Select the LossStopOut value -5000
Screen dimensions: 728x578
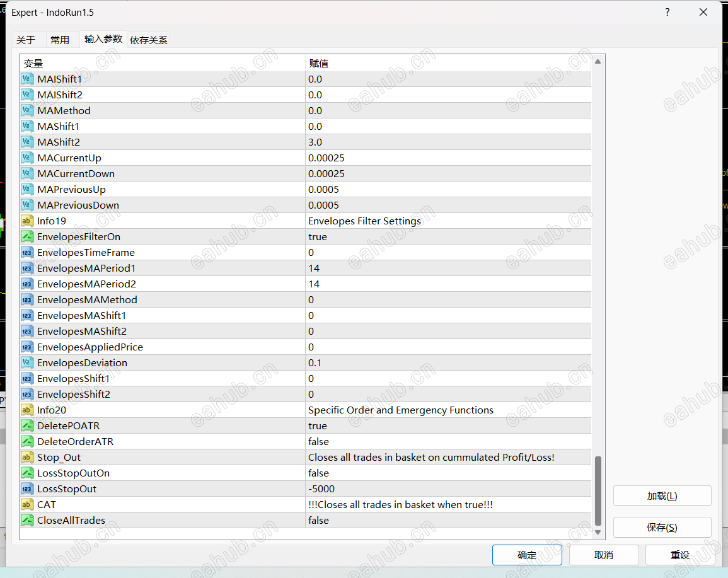[321, 489]
